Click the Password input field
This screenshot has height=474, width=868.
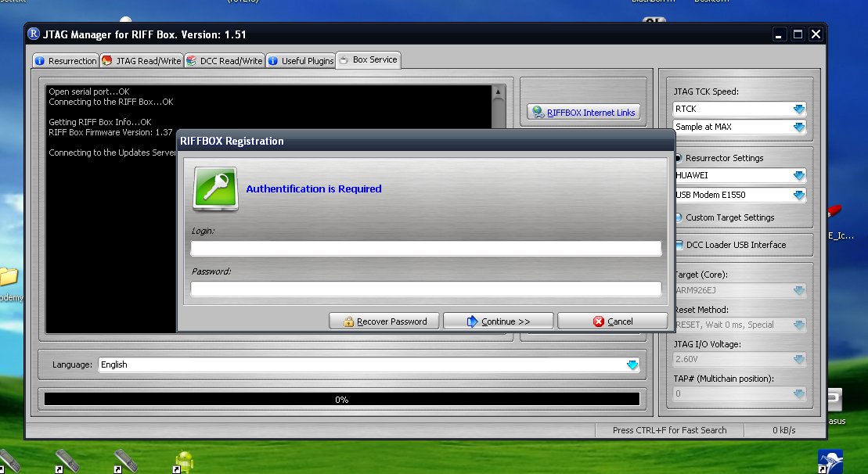[426, 289]
